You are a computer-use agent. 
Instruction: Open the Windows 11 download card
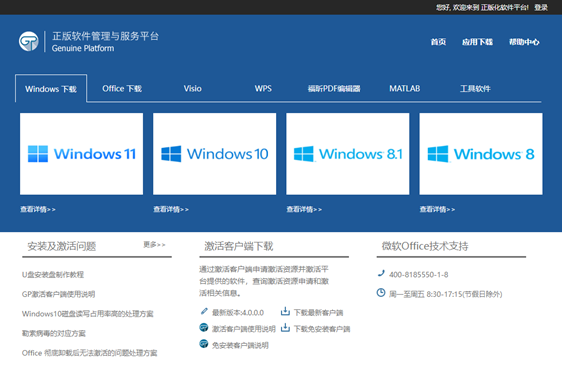click(81, 154)
